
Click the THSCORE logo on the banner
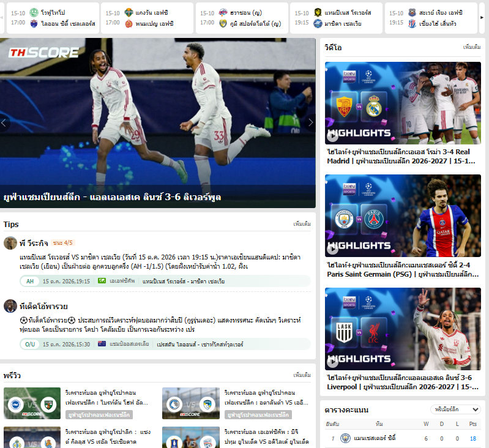coord(43,53)
